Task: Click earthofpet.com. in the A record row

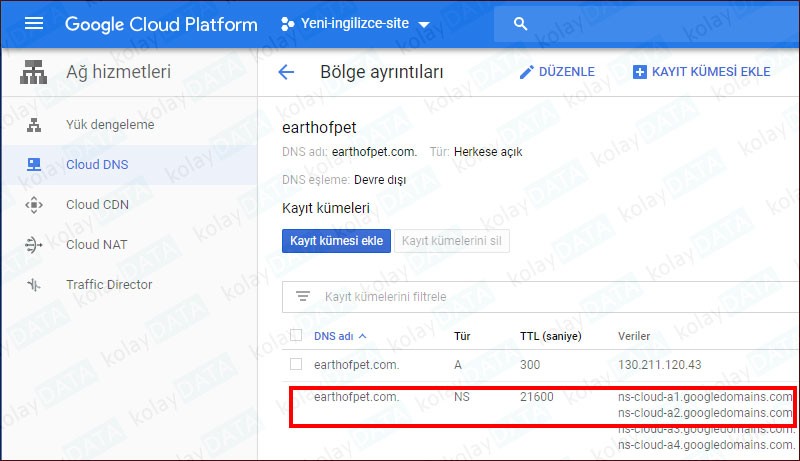Action: pyautogui.click(x=357, y=365)
